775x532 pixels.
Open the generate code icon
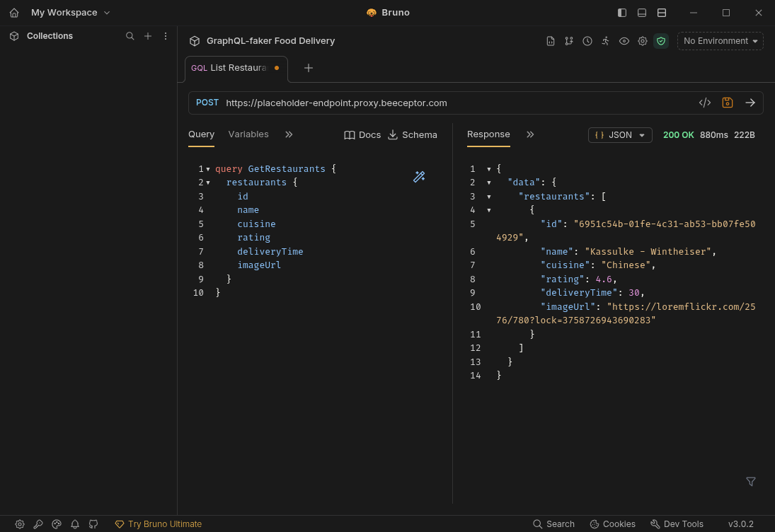click(x=704, y=103)
